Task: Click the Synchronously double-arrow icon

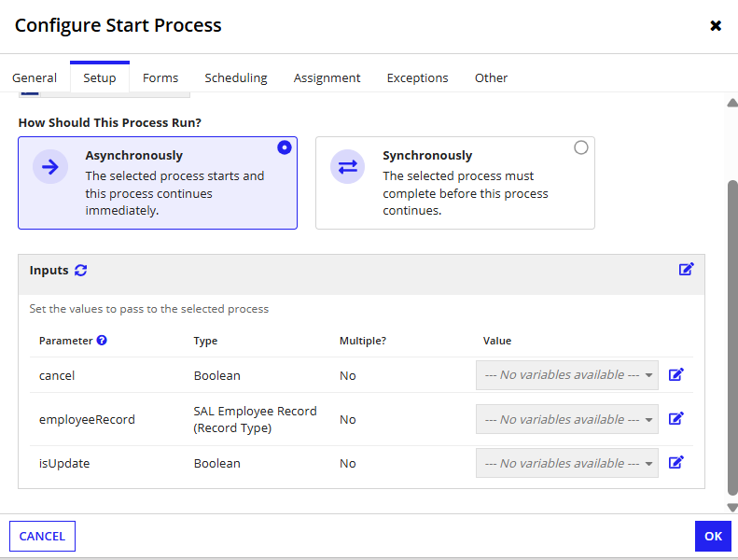Action: pyautogui.click(x=348, y=167)
